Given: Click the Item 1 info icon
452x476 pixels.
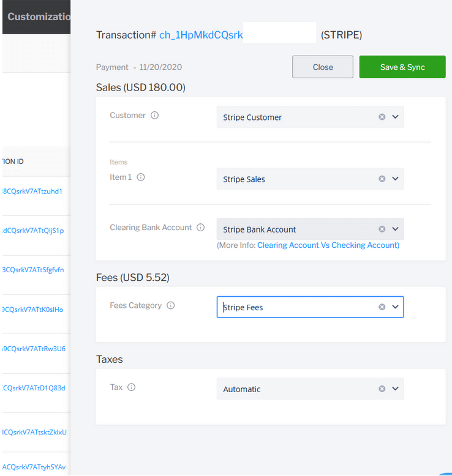Looking at the screenshot, I should point(141,177).
